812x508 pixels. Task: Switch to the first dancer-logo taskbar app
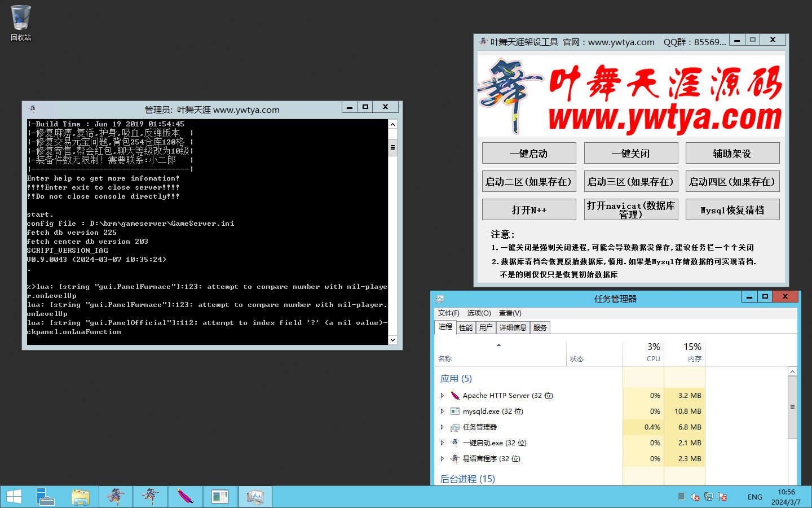116,497
